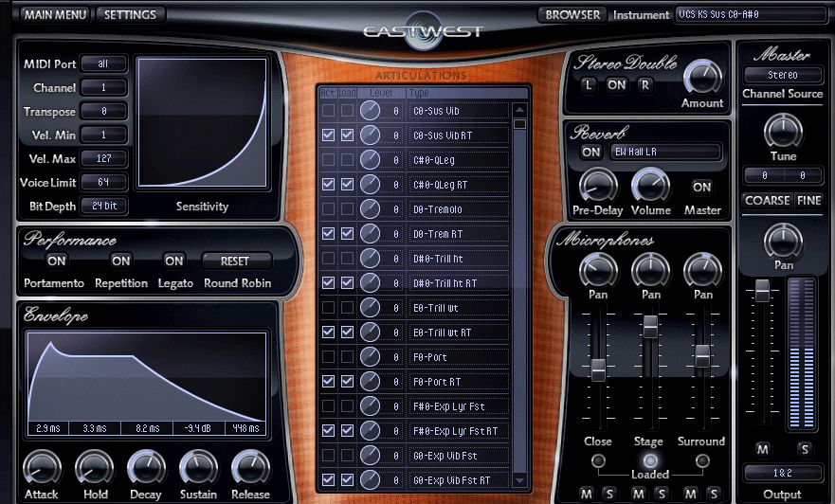Image resolution: width=835 pixels, height=504 pixels.
Task: Open the Settings menu
Action: (131, 15)
